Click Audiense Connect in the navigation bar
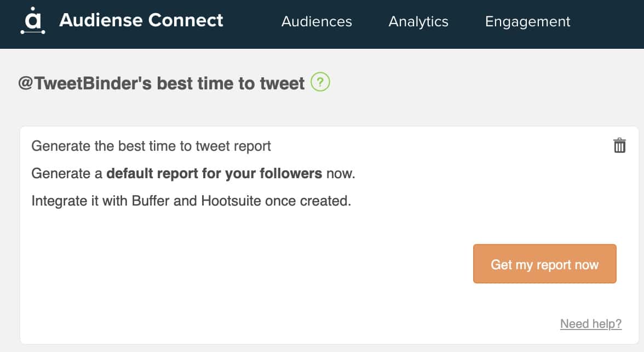644x352 pixels. tap(142, 21)
